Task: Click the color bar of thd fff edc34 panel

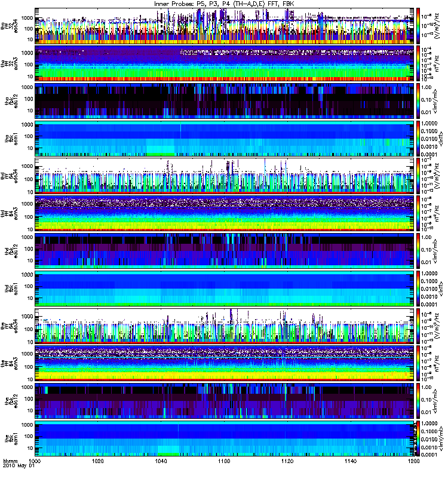Action: click(418, 176)
